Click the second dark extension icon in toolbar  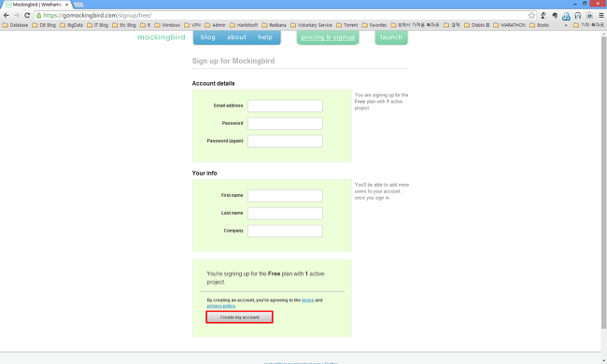click(x=555, y=16)
